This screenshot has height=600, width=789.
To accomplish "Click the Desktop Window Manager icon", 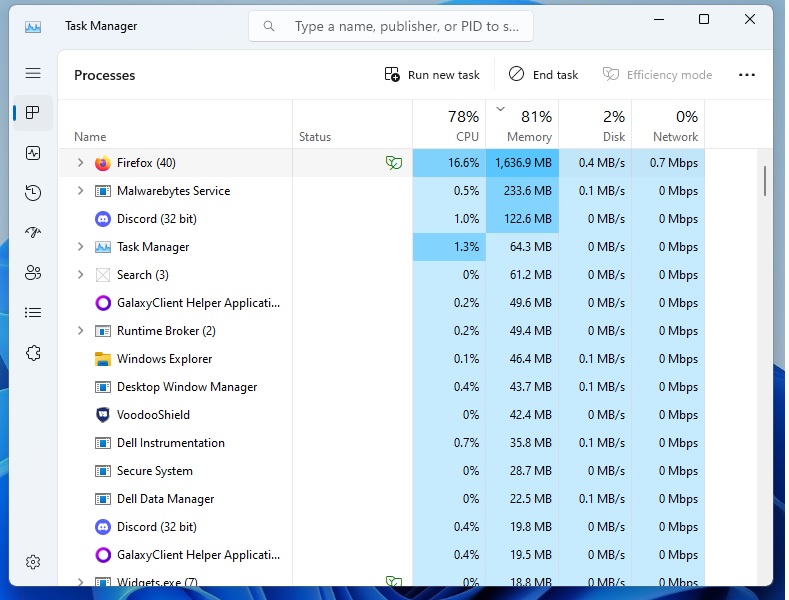I will (x=103, y=387).
